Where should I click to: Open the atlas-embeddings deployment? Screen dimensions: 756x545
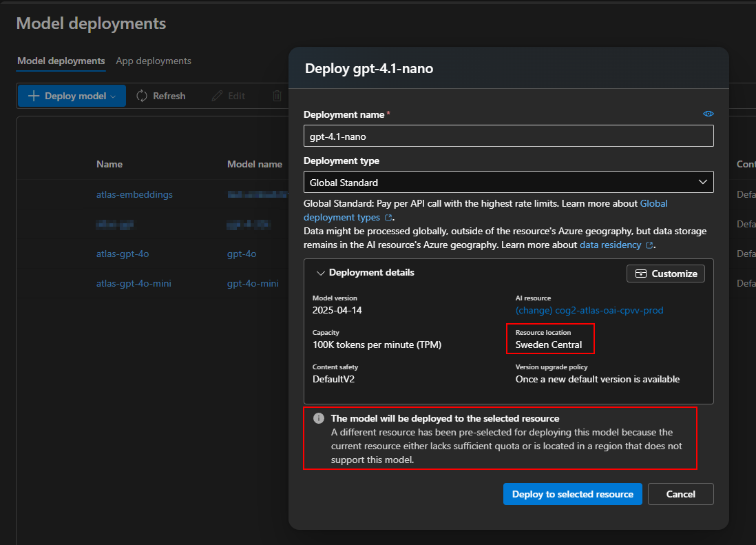(134, 194)
